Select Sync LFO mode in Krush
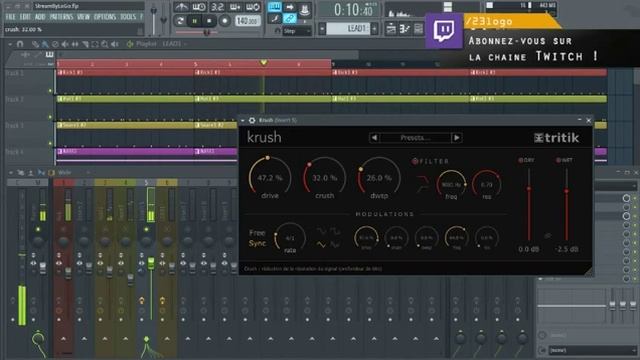 click(257, 243)
